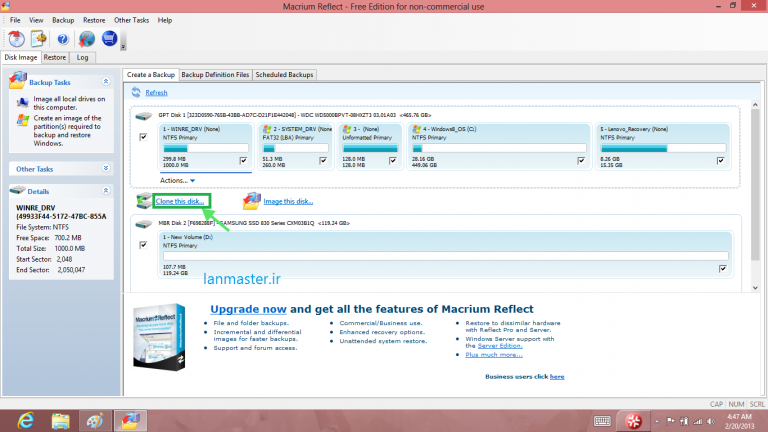Toggle the Windows8_OS (C:) partition checkbox
Viewport: 768px width, 432px height.
pos(581,161)
